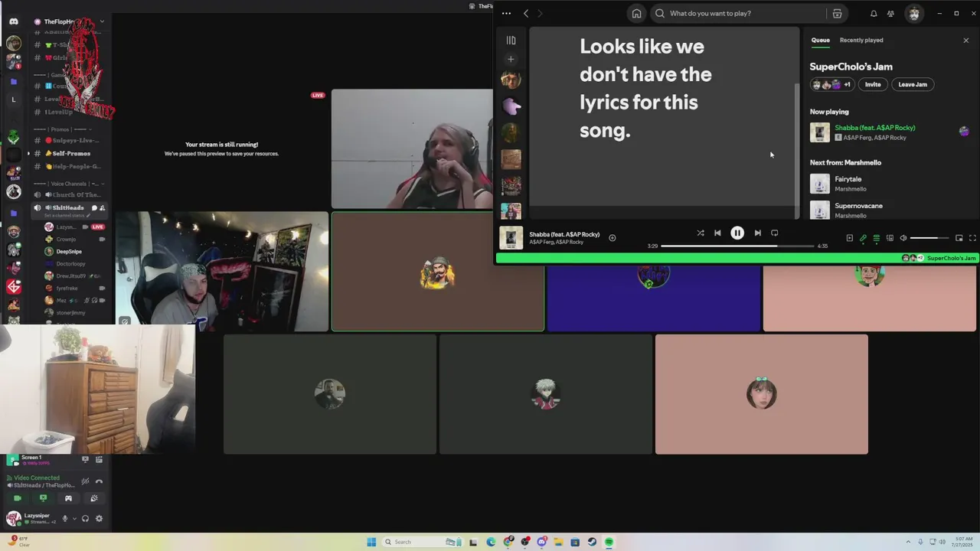Open Spotify notifications bell
This screenshot has height=551, width=980.
[x=874, y=13]
